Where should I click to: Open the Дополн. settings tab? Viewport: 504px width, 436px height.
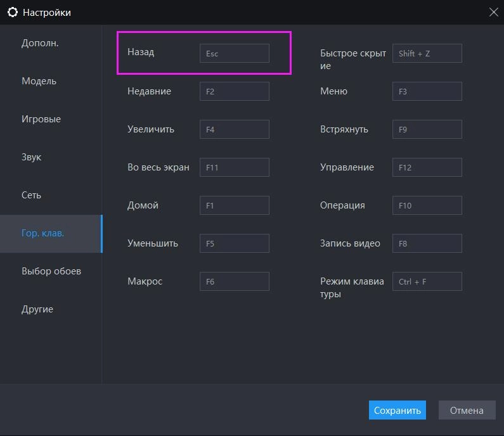40,43
